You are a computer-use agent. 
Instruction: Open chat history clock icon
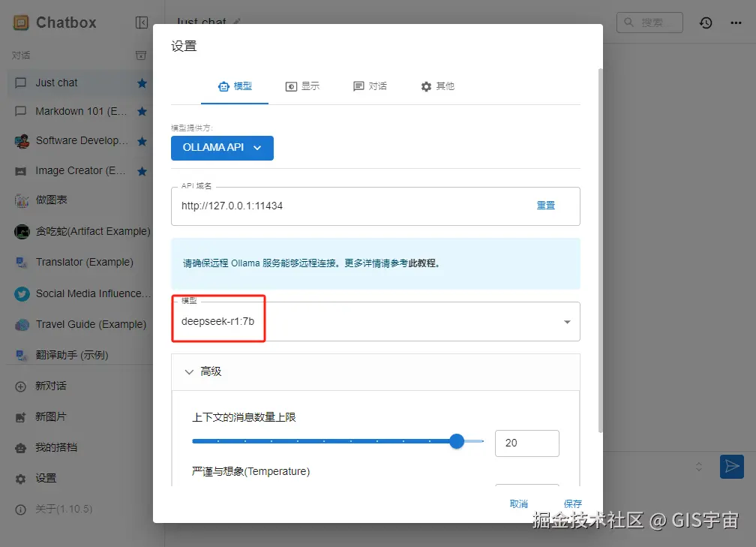coord(706,23)
